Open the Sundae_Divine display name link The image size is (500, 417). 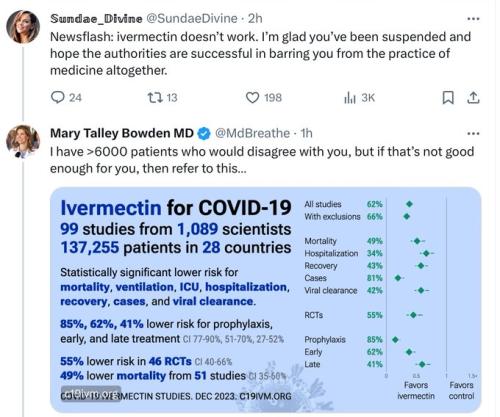pos(96,19)
